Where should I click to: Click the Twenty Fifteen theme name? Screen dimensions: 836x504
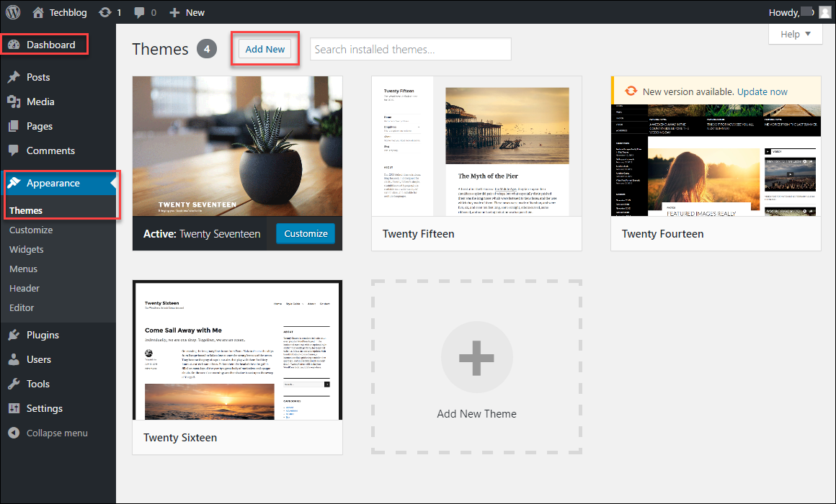419,234
